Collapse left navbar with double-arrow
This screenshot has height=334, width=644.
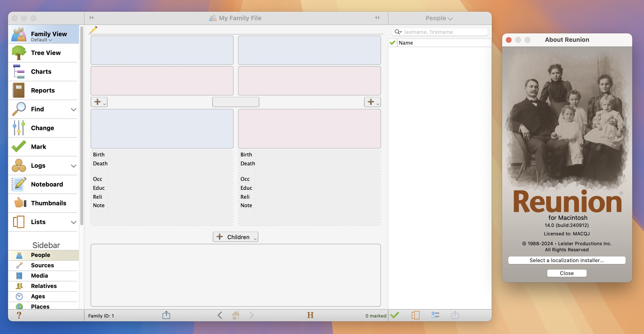(92, 18)
